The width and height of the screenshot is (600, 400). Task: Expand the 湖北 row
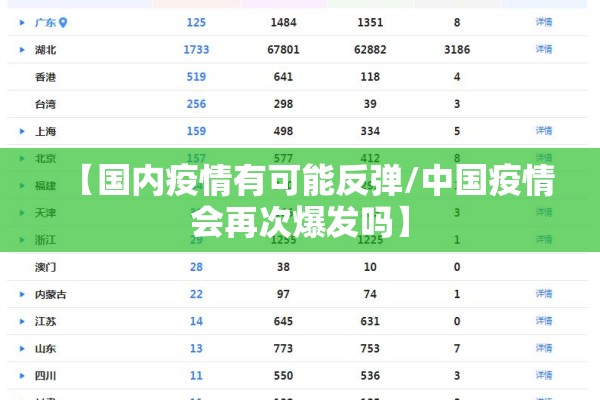click(x=22, y=50)
